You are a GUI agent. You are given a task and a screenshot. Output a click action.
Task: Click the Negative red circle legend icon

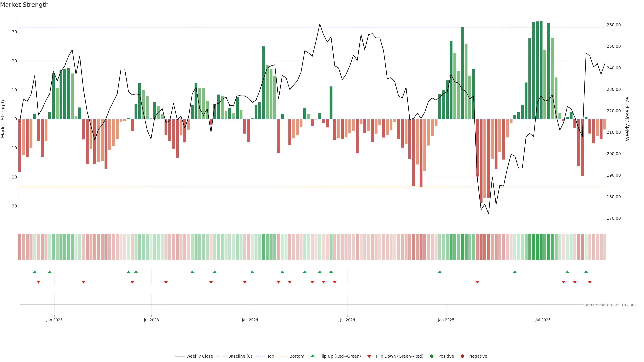[x=462, y=356]
